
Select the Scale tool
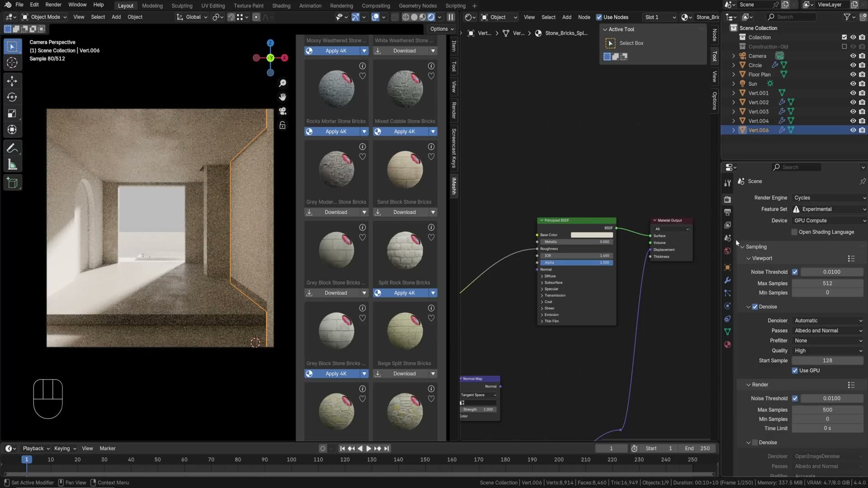(x=12, y=113)
